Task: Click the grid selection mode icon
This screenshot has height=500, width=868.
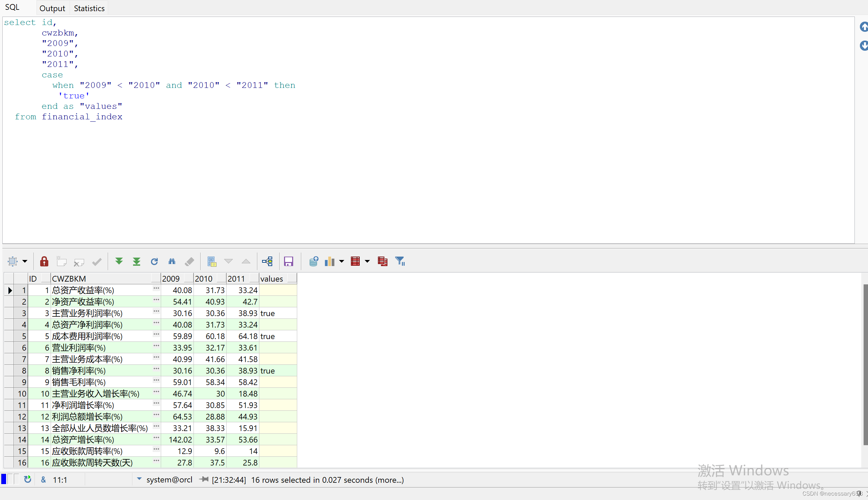Action: point(13,261)
